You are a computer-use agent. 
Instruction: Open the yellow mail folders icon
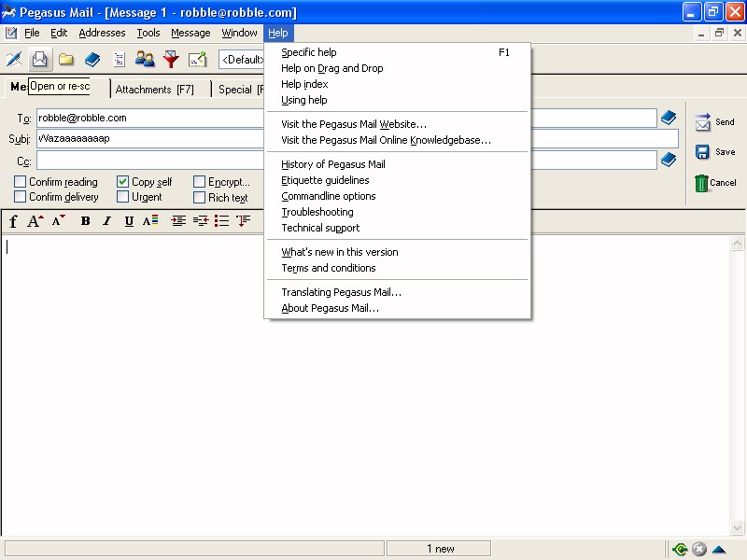point(66,59)
